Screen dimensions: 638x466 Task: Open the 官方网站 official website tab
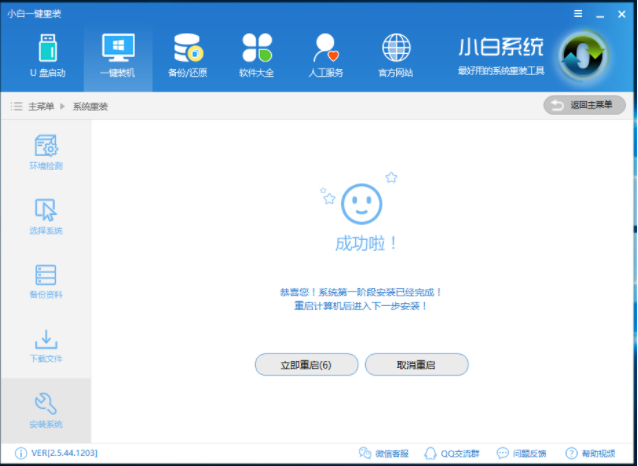pos(395,57)
